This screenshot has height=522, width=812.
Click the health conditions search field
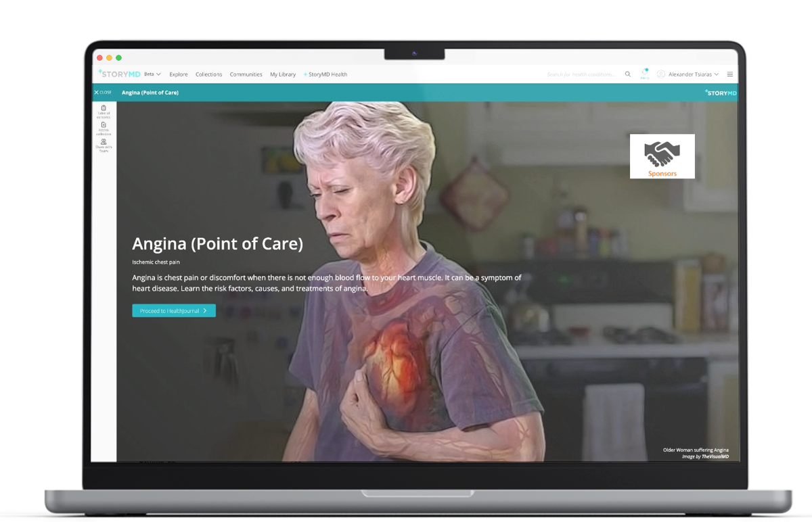coord(582,74)
